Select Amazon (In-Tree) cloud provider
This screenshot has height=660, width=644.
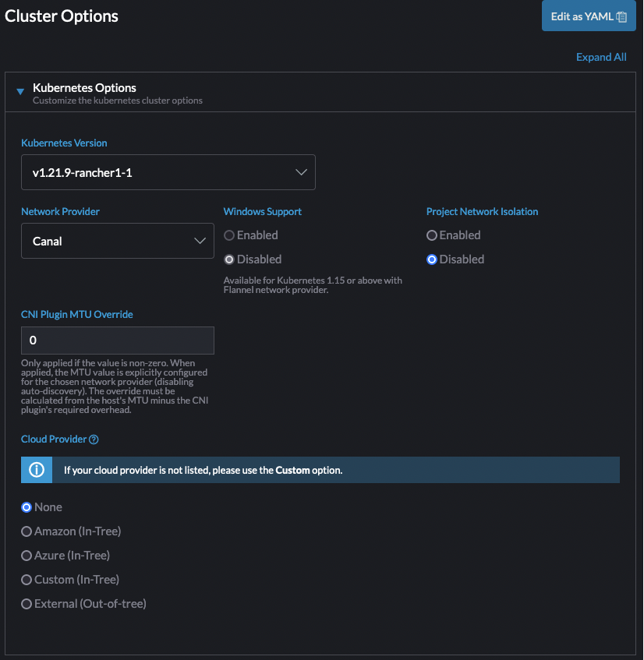tap(26, 531)
